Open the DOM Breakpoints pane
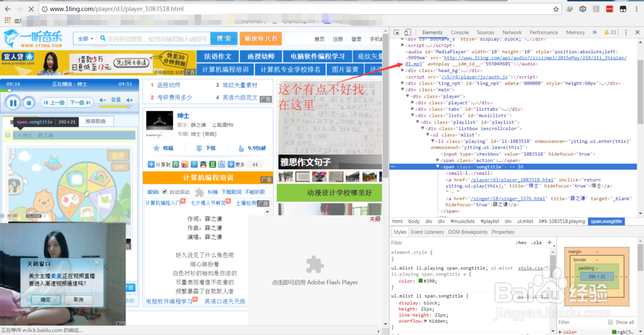The width and height of the screenshot is (644, 335). point(468,232)
